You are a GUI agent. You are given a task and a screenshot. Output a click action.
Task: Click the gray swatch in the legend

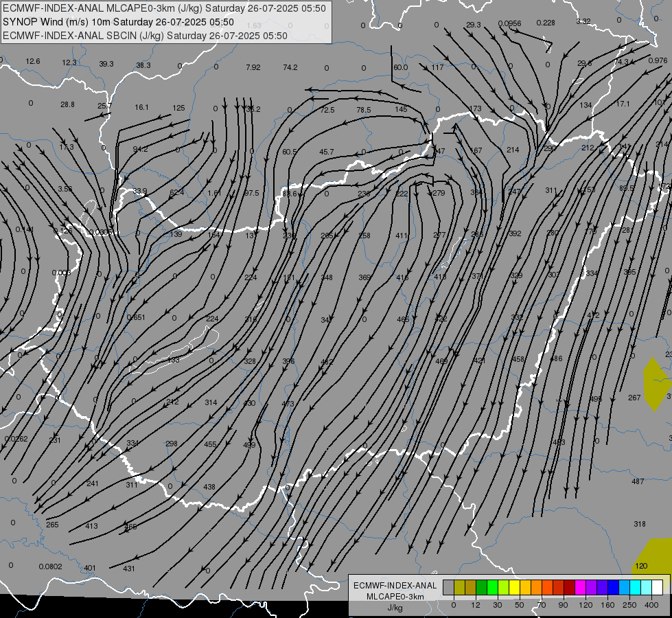click(449, 587)
